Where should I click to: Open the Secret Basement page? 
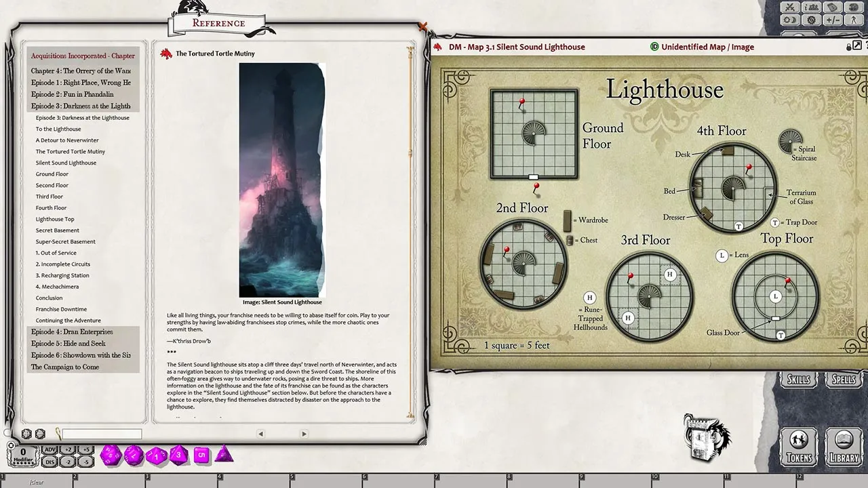pyautogui.click(x=58, y=230)
